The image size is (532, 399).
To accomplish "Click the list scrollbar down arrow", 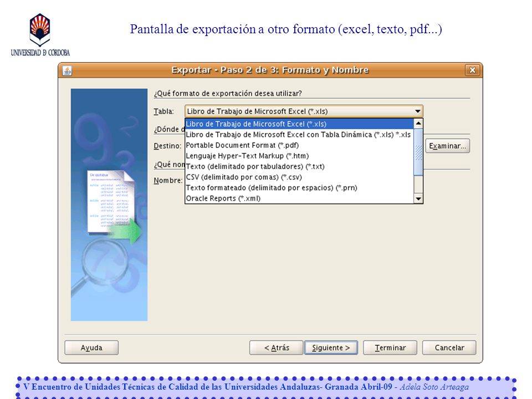I will [x=418, y=199].
